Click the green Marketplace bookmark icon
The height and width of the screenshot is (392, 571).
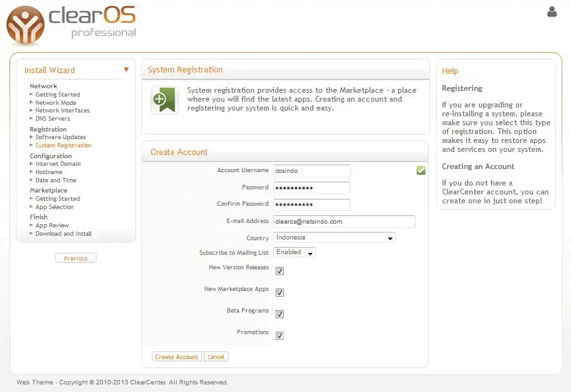(x=165, y=100)
